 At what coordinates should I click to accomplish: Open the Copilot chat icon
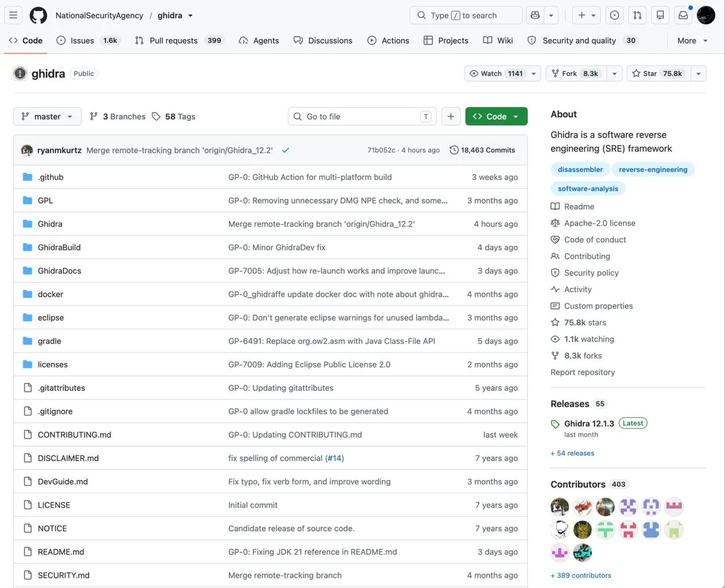(x=535, y=15)
